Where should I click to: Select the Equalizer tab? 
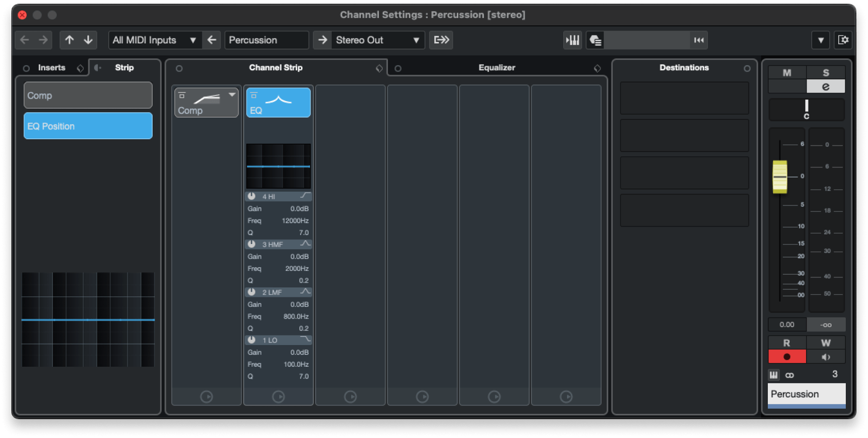click(497, 67)
